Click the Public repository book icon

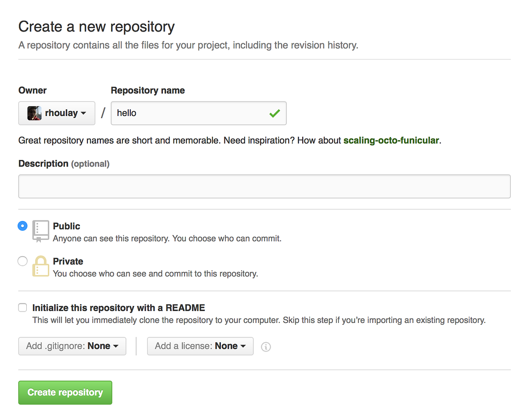tap(40, 230)
